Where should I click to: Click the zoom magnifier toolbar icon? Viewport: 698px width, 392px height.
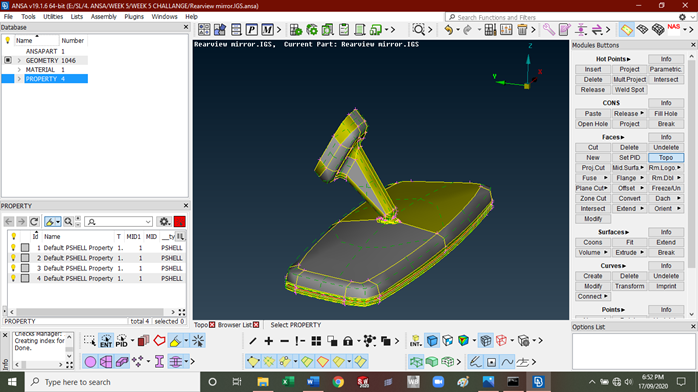coord(418,30)
